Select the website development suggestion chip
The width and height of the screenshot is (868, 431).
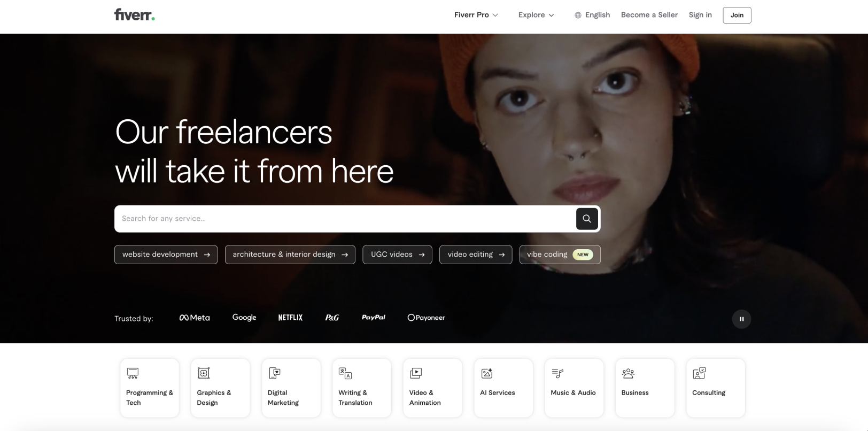pos(166,255)
